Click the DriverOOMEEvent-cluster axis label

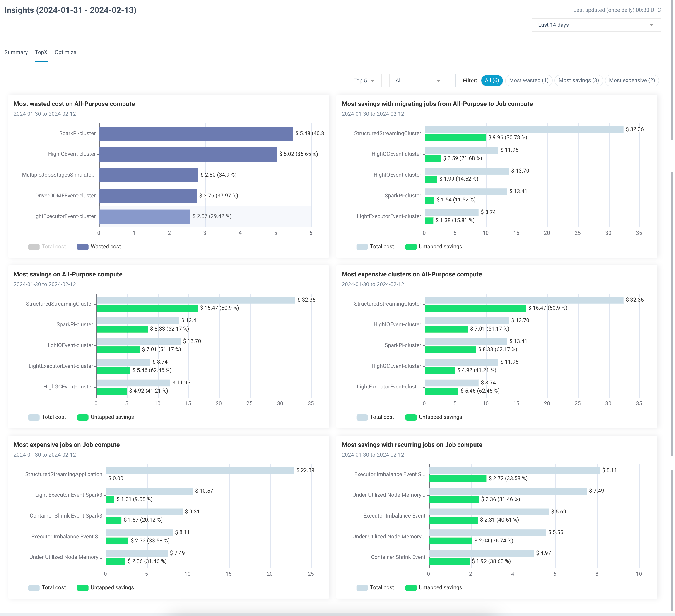coord(65,196)
